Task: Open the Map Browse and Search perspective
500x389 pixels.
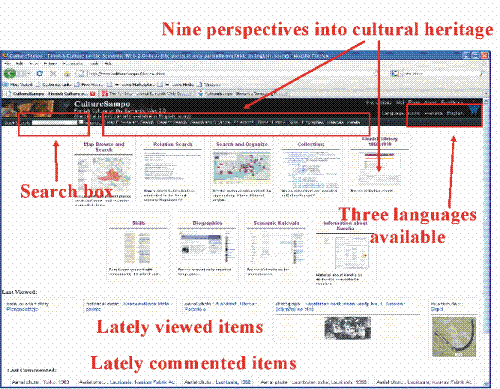Action: [104, 147]
